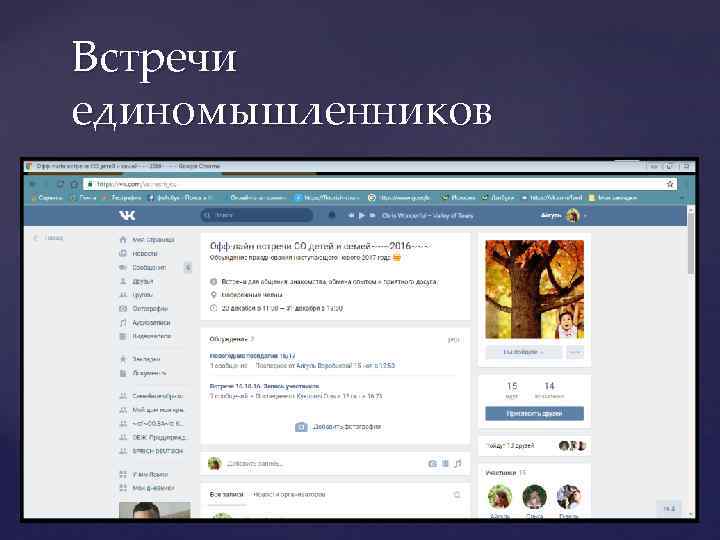This screenshot has height=540, width=720.
Task: Click Chris Wonderful – Valley of Tears track title
Action: tap(428, 215)
